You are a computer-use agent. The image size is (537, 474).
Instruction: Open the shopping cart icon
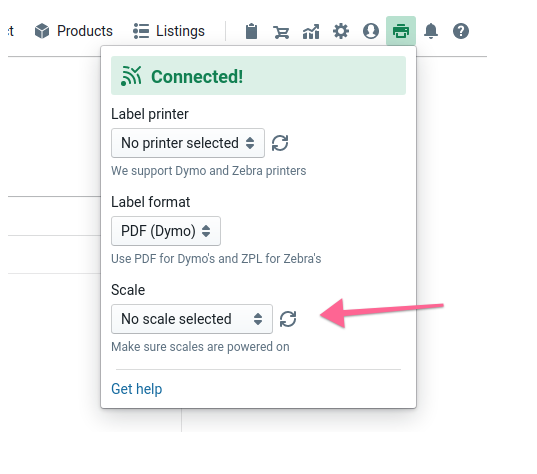point(281,32)
